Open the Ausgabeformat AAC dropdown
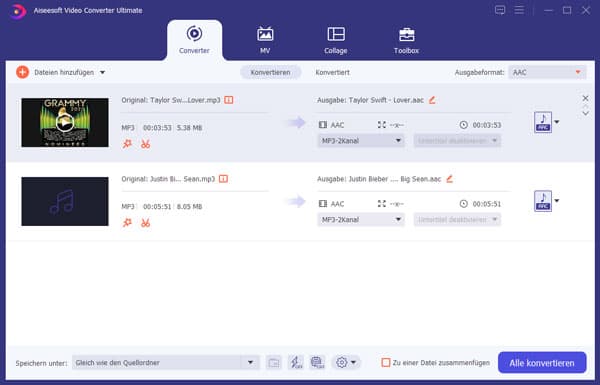This screenshot has height=385, width=600. (x=547, y=72)
